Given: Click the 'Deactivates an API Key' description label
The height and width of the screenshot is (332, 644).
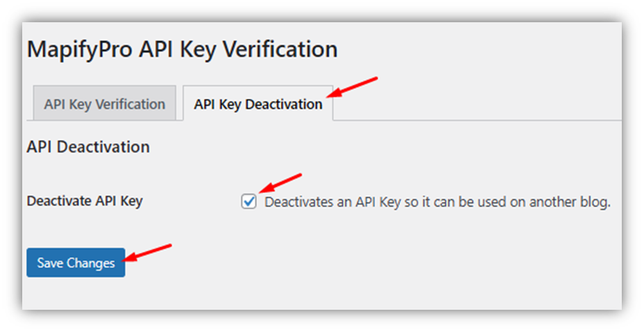Looking at the screenshot, I should coord(437,202).
